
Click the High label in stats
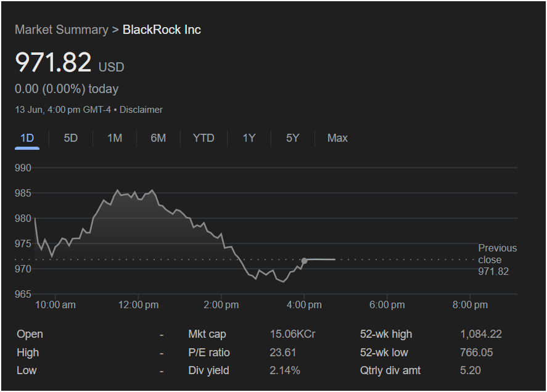[x=28, y=353]
